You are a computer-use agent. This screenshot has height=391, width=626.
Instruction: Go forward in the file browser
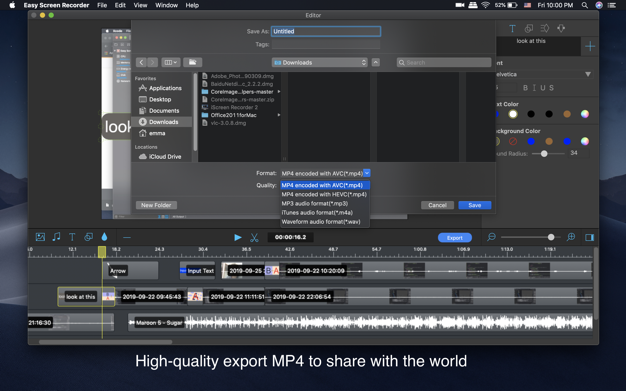click(x=153, y=62)
